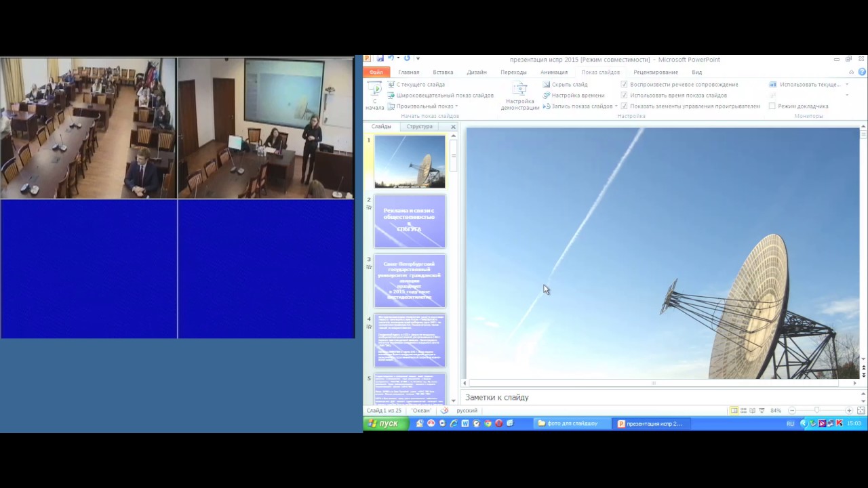The width and height of the screenshot is (868, 488).
Task: Click Redo icon in quick access toolbar
Action: click(407, 59)
